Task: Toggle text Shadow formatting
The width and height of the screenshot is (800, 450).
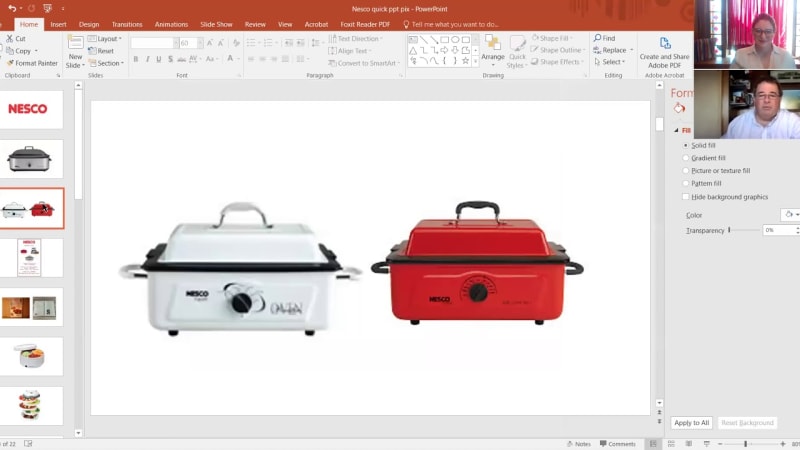Action: pos(170,59)
